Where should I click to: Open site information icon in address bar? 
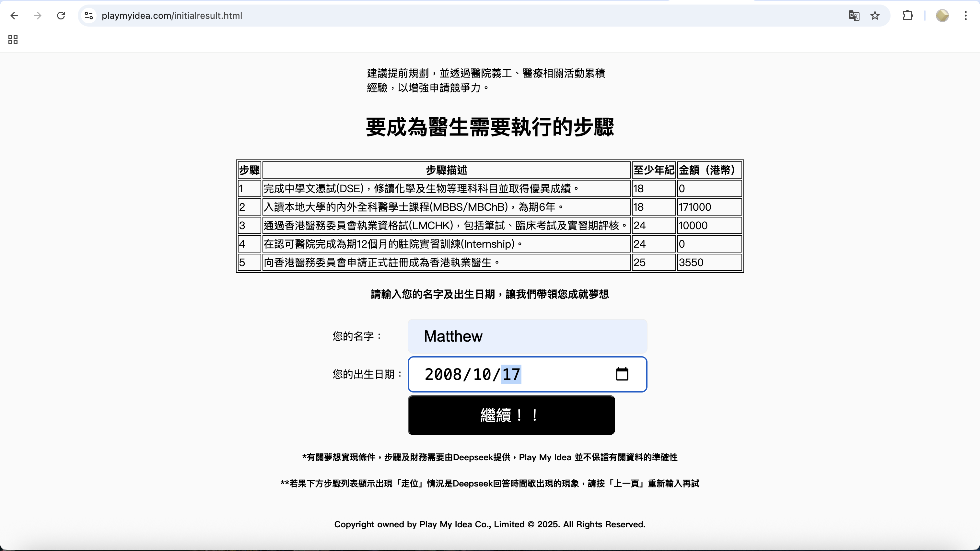[x=89, y=16]
